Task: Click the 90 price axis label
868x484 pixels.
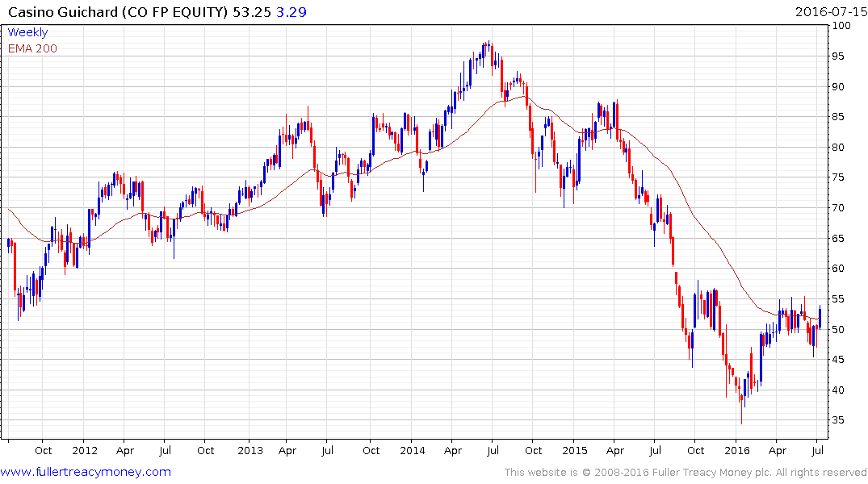Action: [838, 86]
